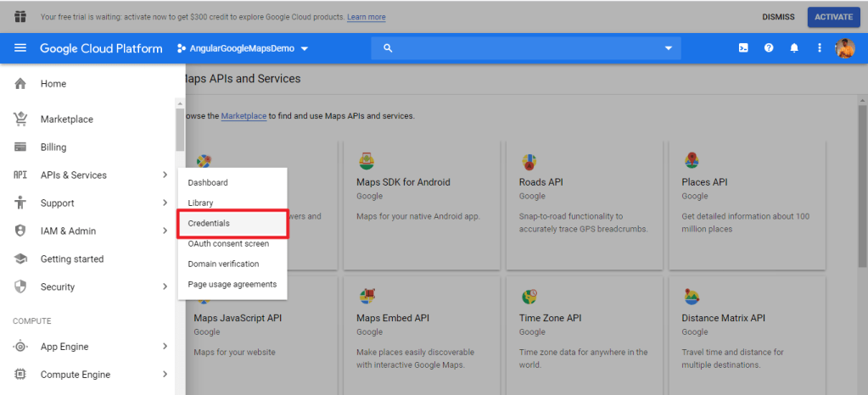Open the AngularGoogleMapsDemo project dropdown
Screen dimensions: 868x395
click(x=243, y=48)
